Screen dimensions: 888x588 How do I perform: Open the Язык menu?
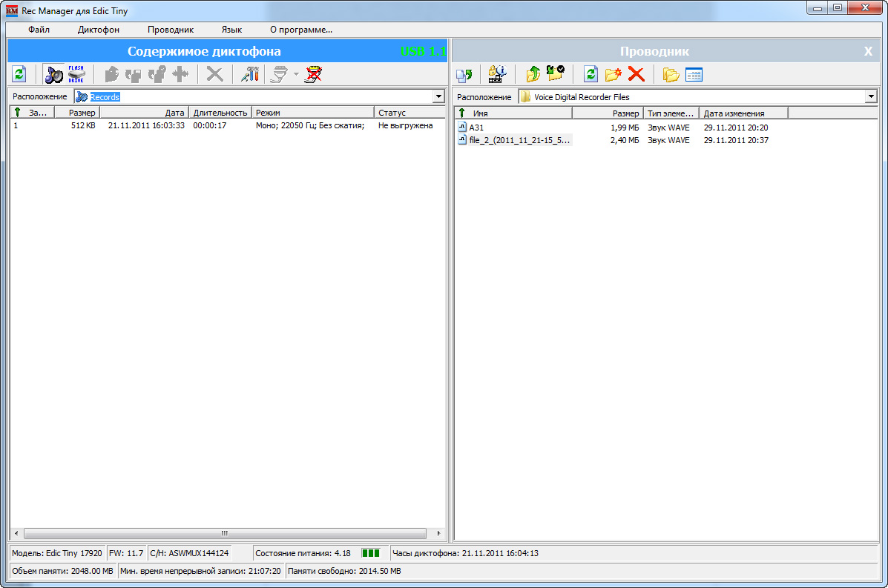(x=231, y=30)
